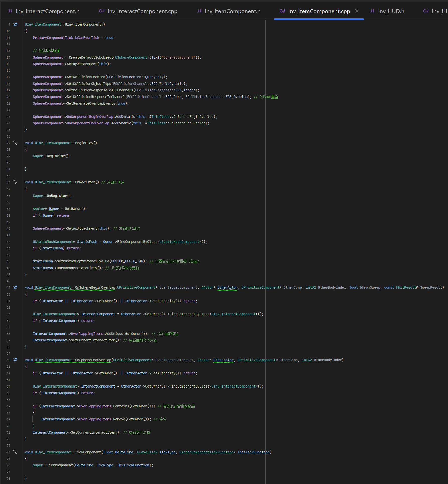Click "SetCollisionResponseToAllChannels" on line 19

click(100, 90)
